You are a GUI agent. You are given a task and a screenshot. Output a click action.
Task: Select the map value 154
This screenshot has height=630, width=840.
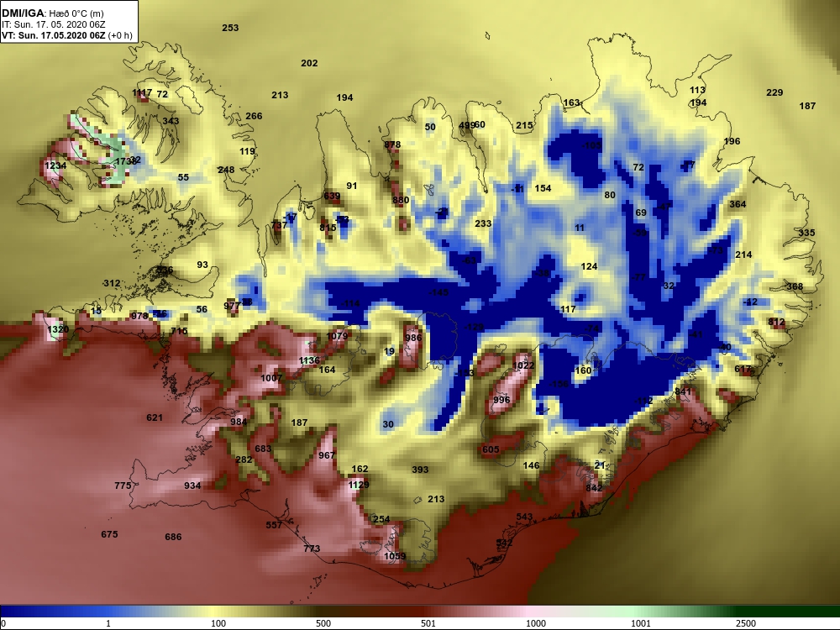point(543,188)
